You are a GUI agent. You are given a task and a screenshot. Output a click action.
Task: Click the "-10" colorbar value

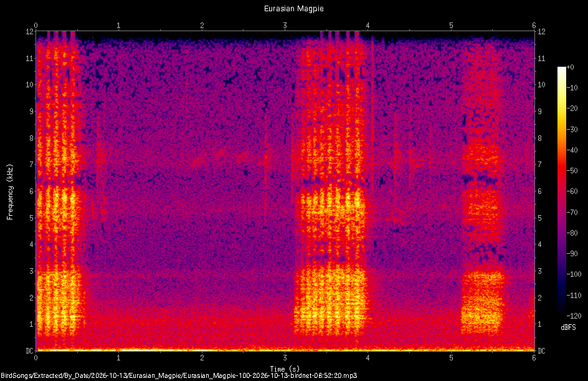[572, 88]
